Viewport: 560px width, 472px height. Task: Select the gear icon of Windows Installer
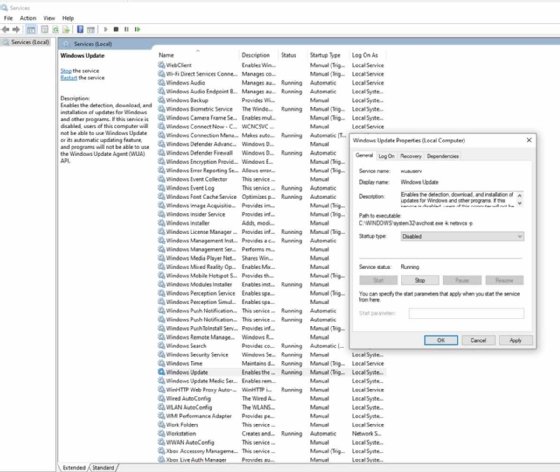pyautogui.click(x=161, y=223)
